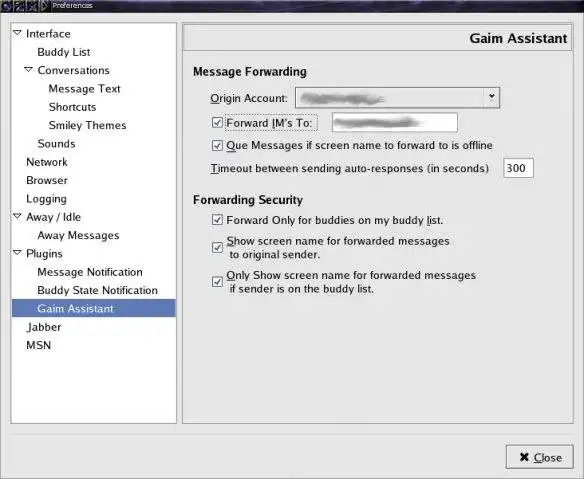Click the X icon on the Close button
This screenshot has width=584, height=479.
click(524, 457)
